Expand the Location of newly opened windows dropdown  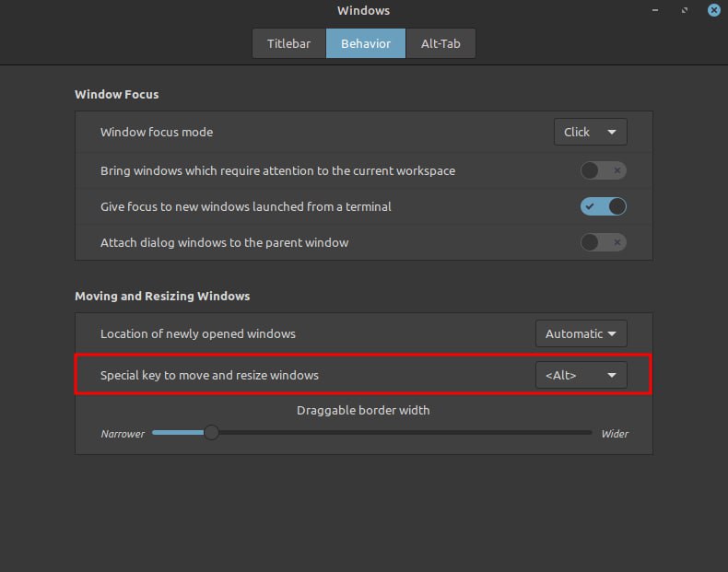point(581,333)
